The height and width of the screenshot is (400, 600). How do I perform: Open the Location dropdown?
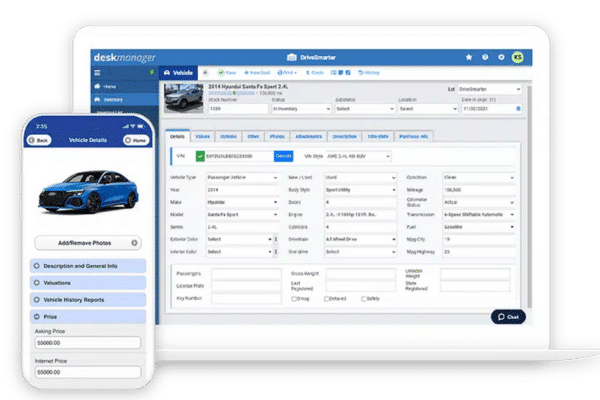tap(428, 109)
